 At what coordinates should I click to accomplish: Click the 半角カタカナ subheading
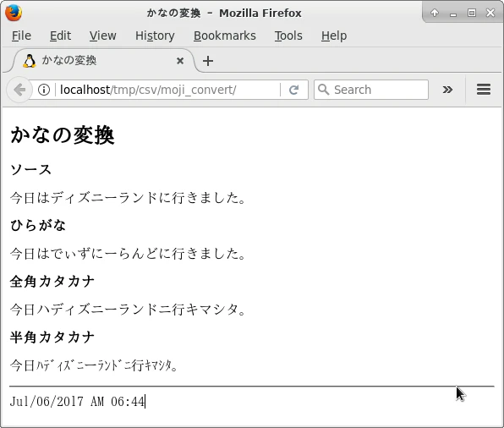tap(52, 337)
